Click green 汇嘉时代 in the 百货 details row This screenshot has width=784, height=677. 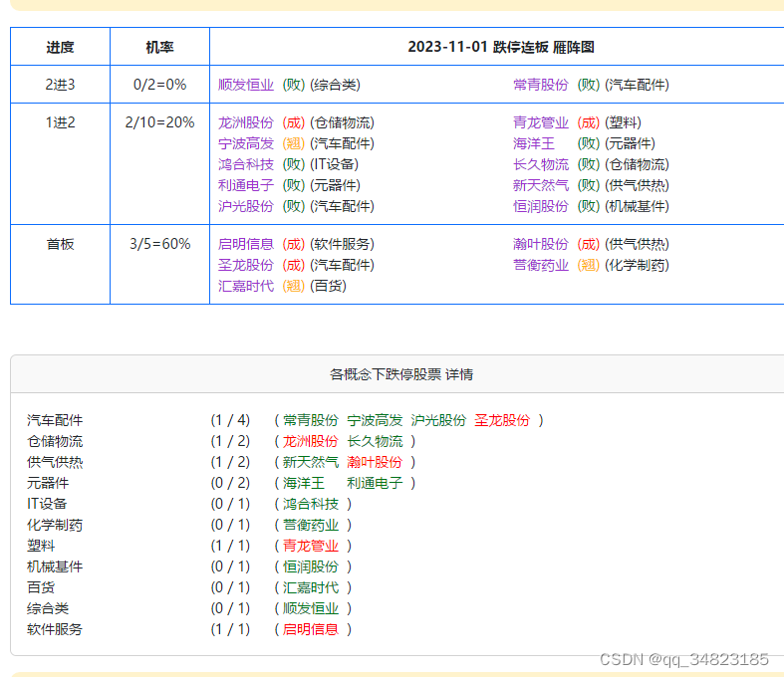[x=311, y=587]
